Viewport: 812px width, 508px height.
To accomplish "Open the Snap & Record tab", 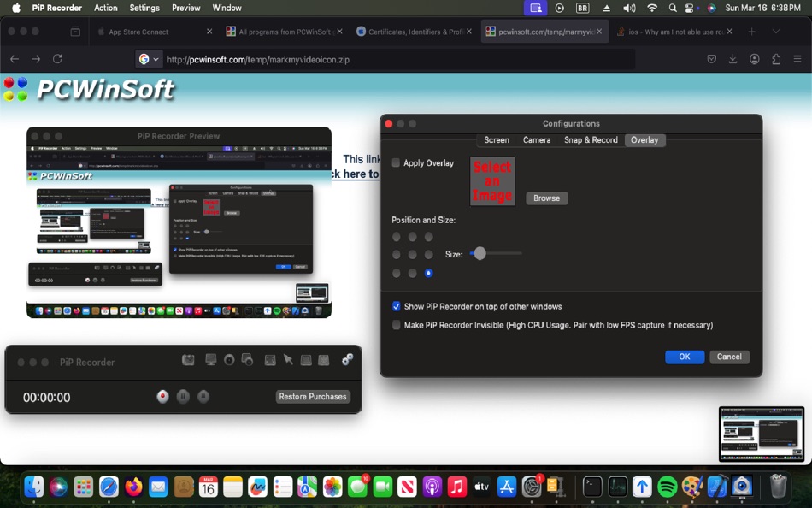I will tap(591, 140).
